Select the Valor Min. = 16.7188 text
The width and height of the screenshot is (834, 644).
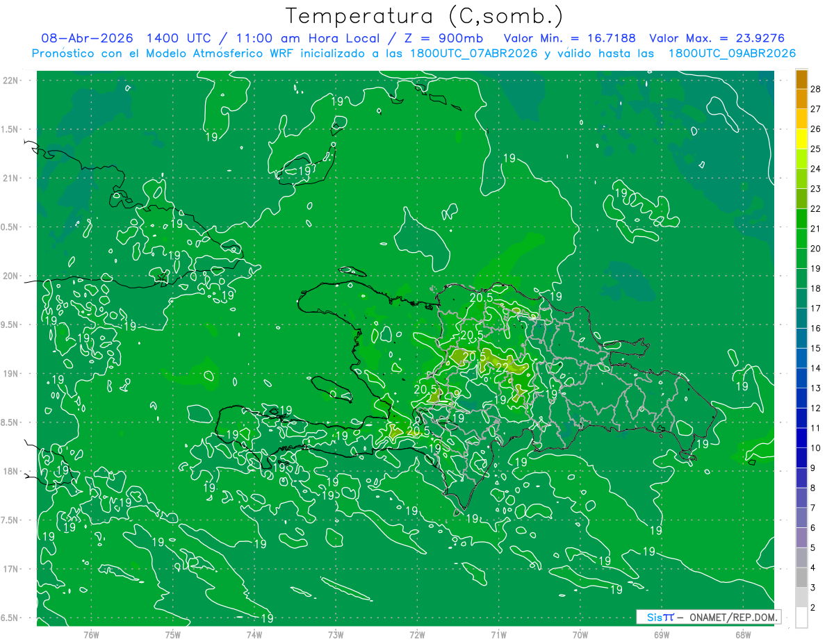point(569,38)
